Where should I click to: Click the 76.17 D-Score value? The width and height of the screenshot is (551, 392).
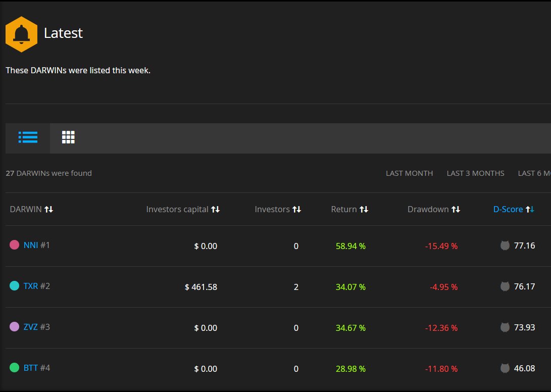(524, 286)
